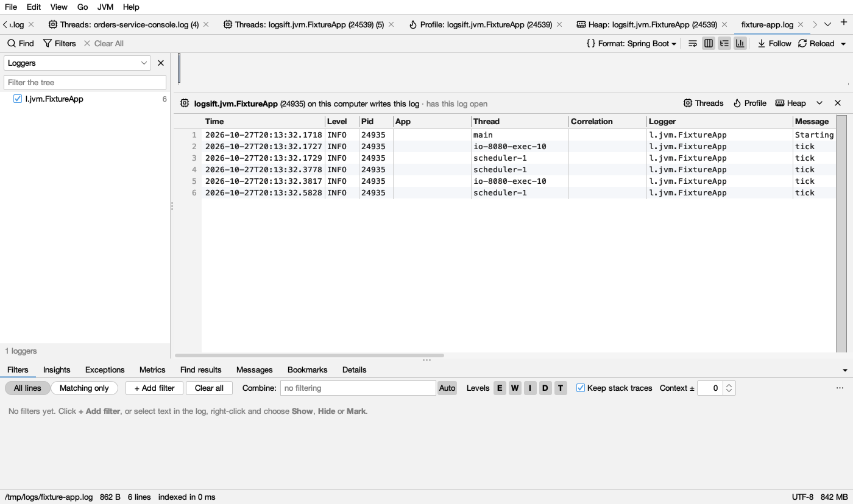Viewport: 853px width, 504px height.
Task: Open the Go menu
Action: tap(83, 7)
